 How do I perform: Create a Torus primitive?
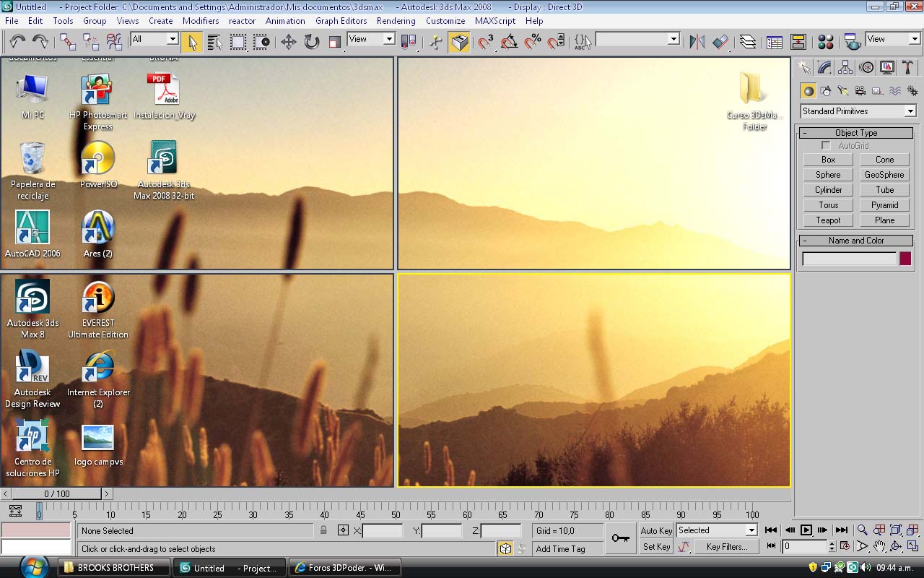tap(828, 205)
